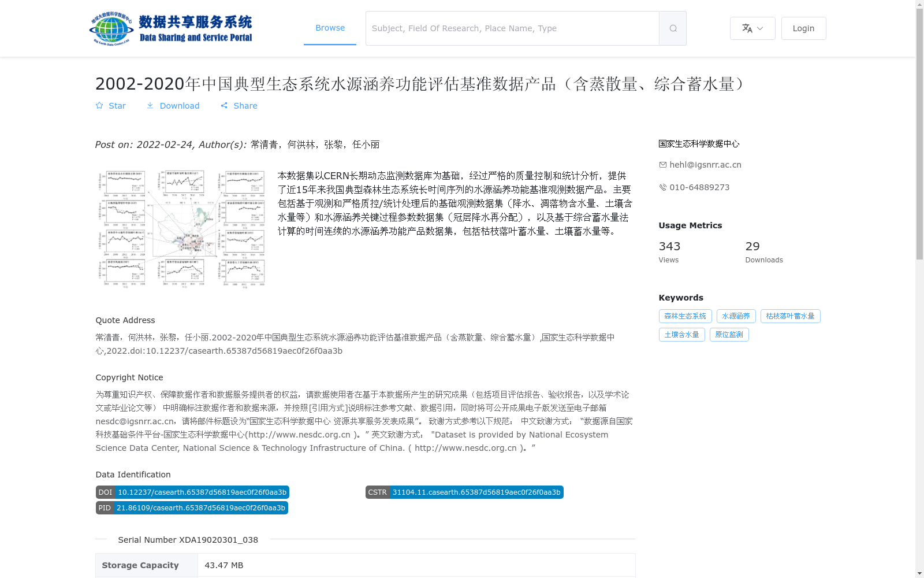Click the Share icon
This screenshot has height=578, width=924.
(x=224, y=105)
